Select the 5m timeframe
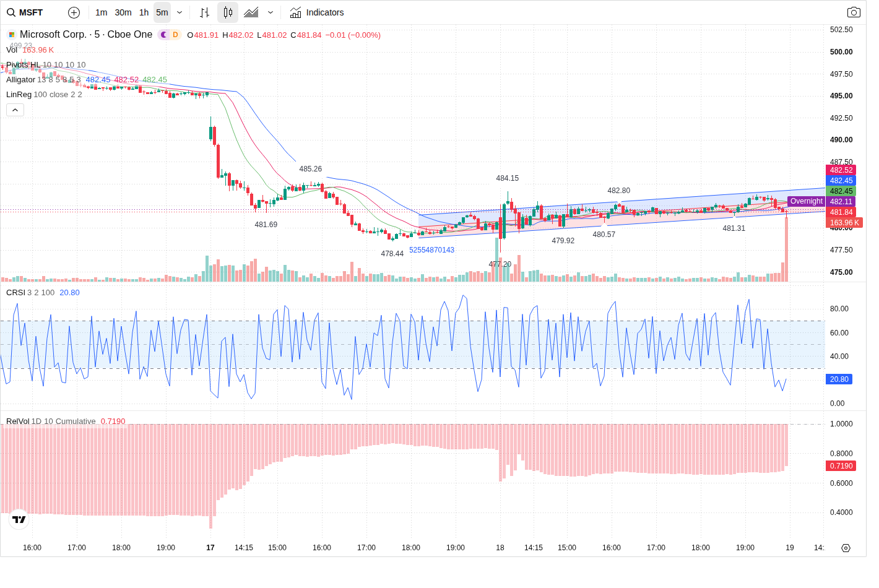 pyautogui.click(x=162, y=12)
